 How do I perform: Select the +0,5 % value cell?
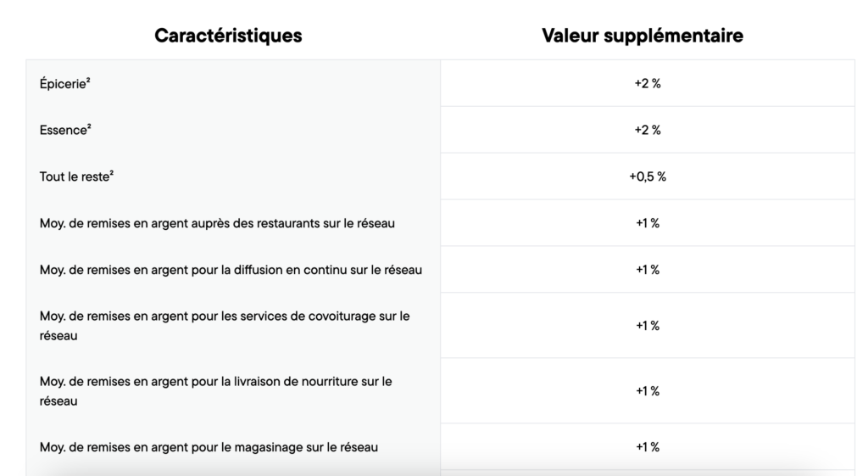click(x=648, y=176)
